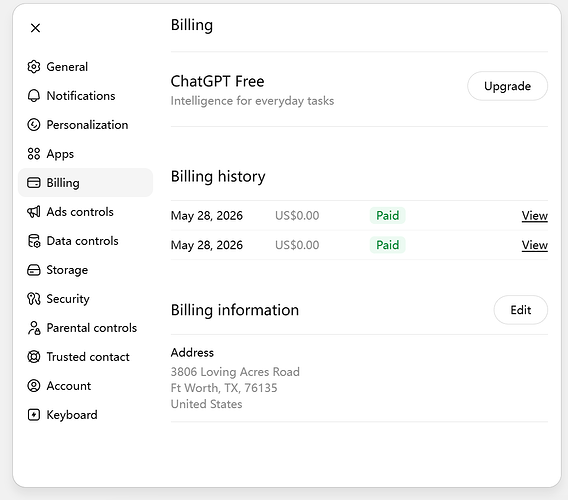Click the first 'May 28, 2026' date

pyautogui.click(x=206, y=216)
